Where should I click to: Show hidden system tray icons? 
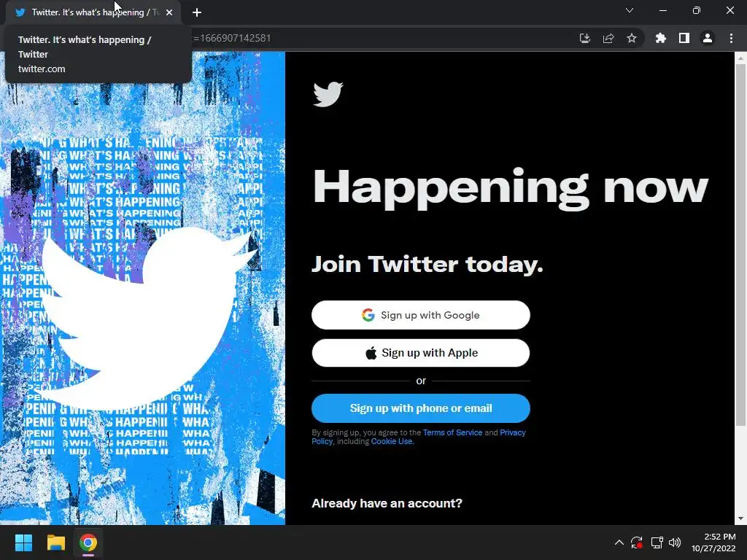[x=619, y=542]
